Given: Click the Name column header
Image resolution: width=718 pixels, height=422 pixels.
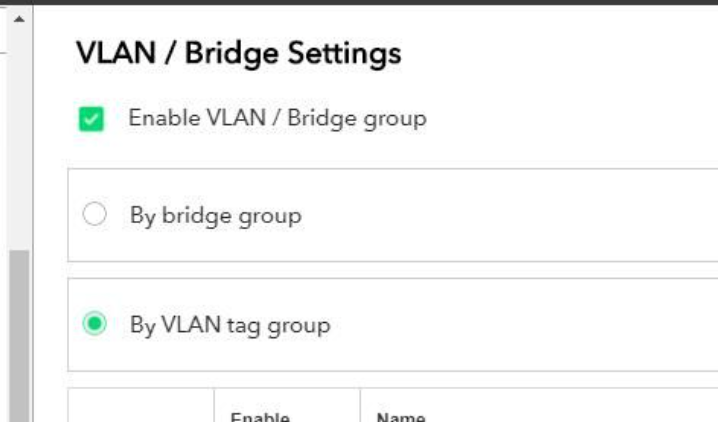Looking at the screenshot, I should coord(400,416).
